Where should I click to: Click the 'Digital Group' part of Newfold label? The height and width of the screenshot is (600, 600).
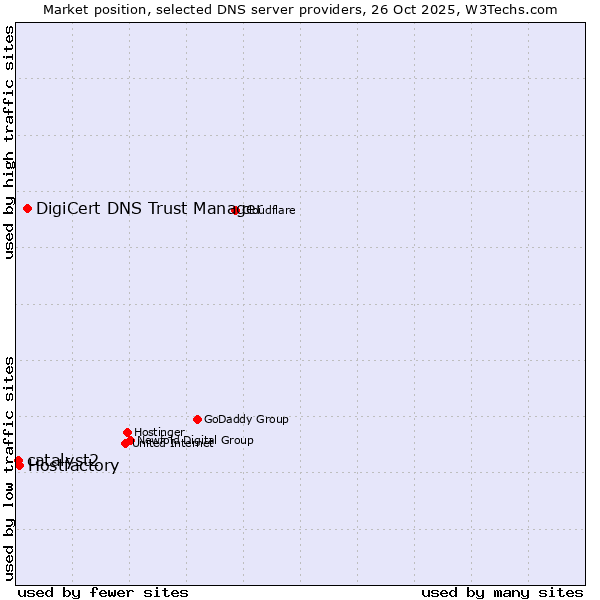218,440
